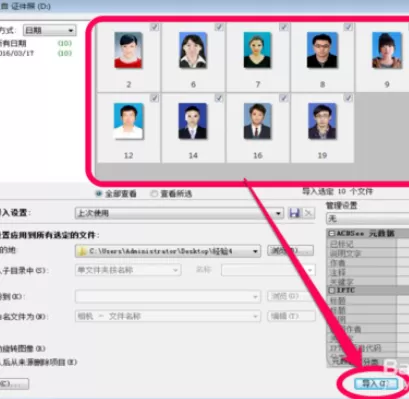Select photo thumbnail labeled 7
Screen dimensions: 409x399
257,50
